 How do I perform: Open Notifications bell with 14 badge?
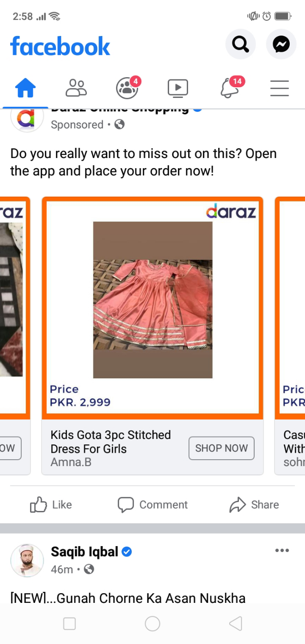point(230,88)
